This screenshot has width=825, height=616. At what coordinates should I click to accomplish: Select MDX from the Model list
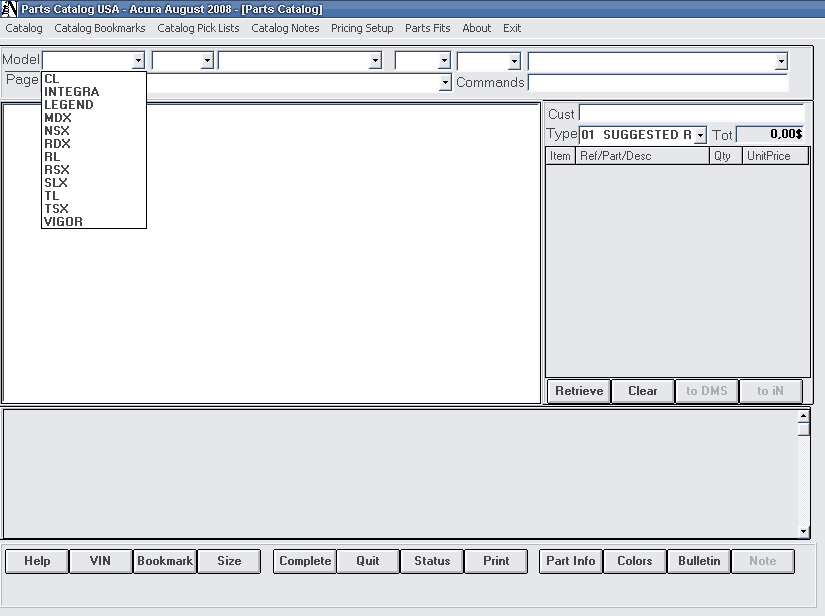point(58,118)
